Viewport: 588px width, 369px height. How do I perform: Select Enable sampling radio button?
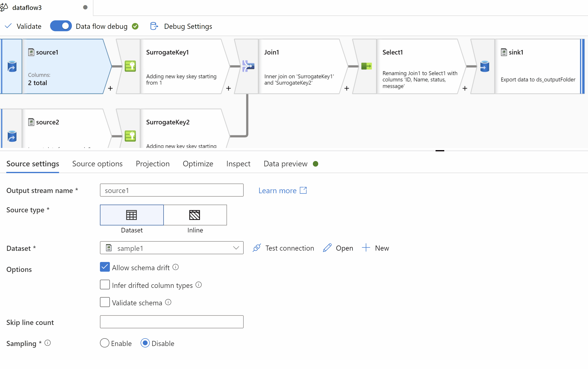tap(105, 343)
